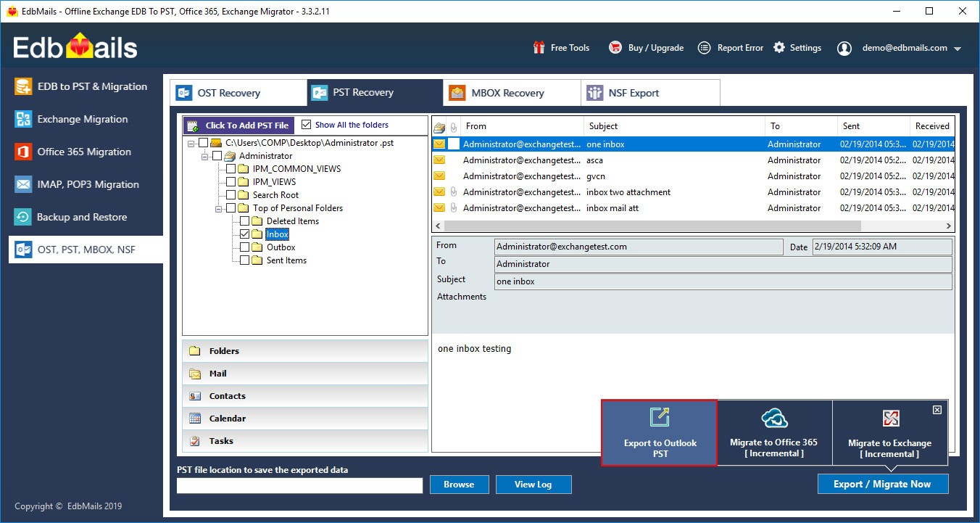Select Inbox folder in tree

277,234
